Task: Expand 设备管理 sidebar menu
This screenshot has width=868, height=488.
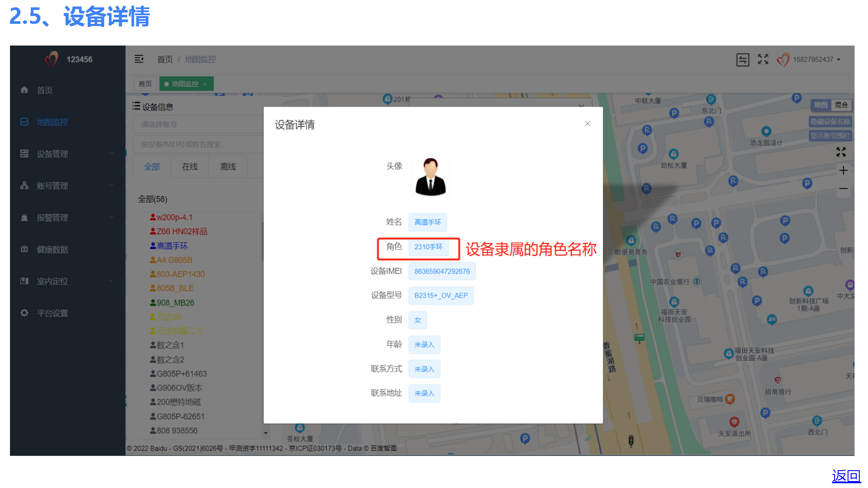Action: click(x=67, y=154)
